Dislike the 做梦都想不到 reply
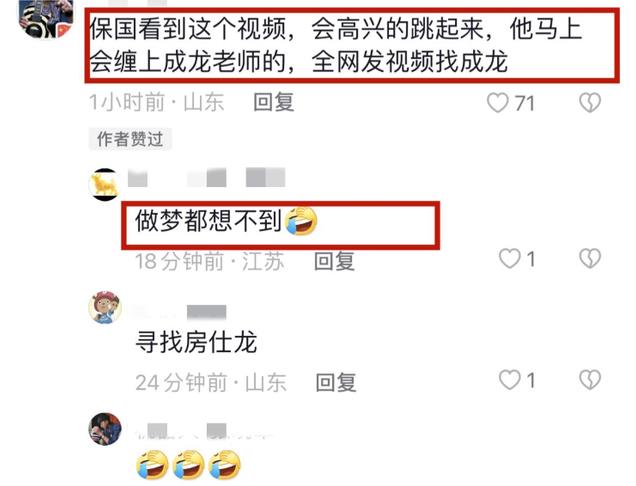 [x=590, y=258]
